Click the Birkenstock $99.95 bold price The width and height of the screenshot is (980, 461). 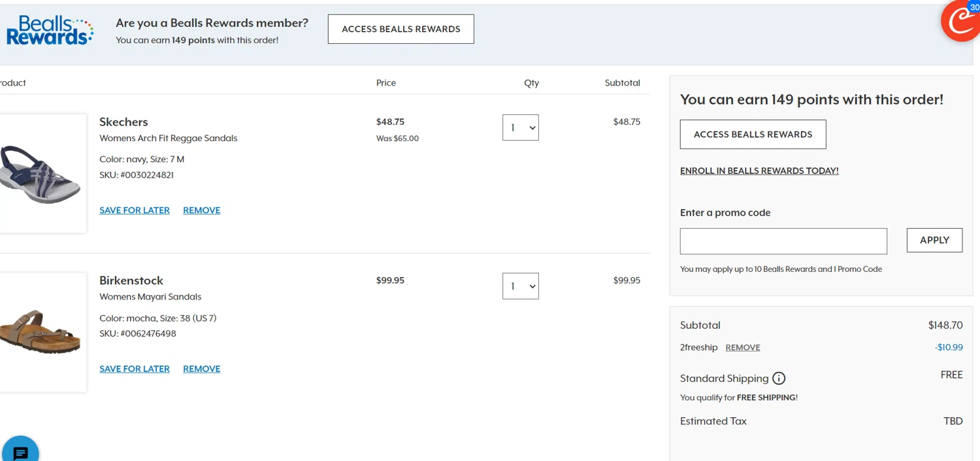tap(390, 281)
